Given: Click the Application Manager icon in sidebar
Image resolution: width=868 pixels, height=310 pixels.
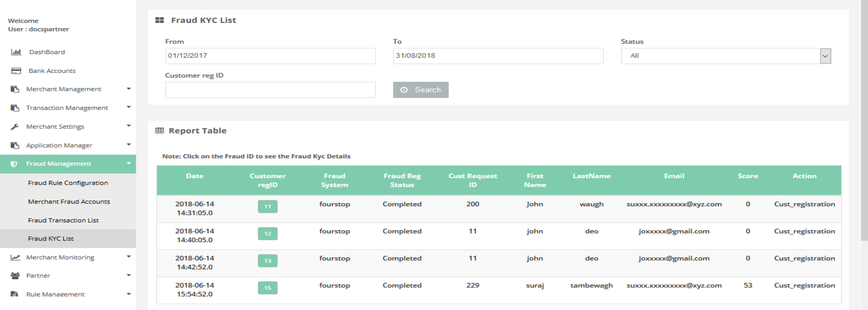Looking at the screenshot, I should pyautogui.click(x=15, y=145).
